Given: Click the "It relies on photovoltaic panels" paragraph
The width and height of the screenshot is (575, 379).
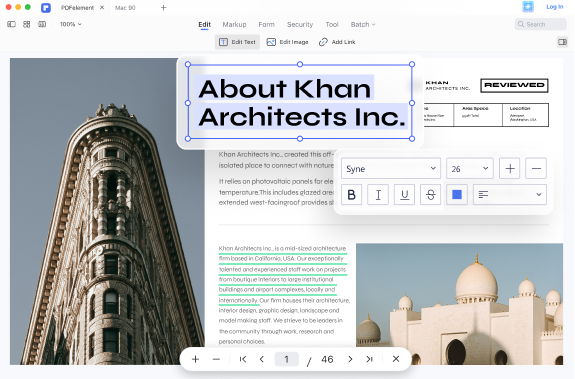Looking at the screenshot, I should pos(276,192).
